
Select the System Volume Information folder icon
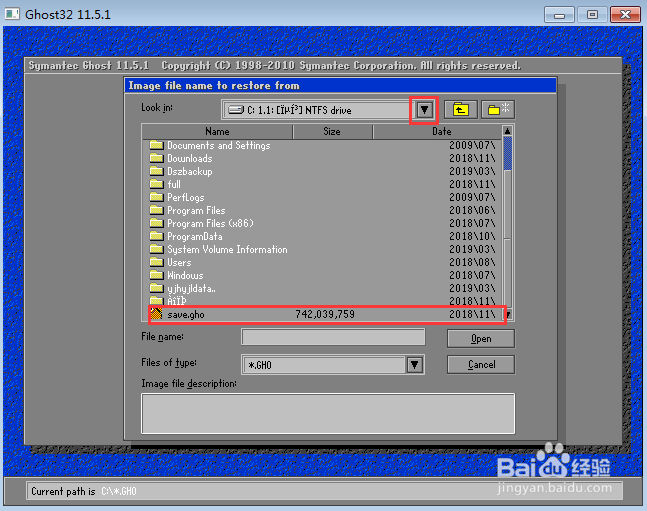point(156,249)
